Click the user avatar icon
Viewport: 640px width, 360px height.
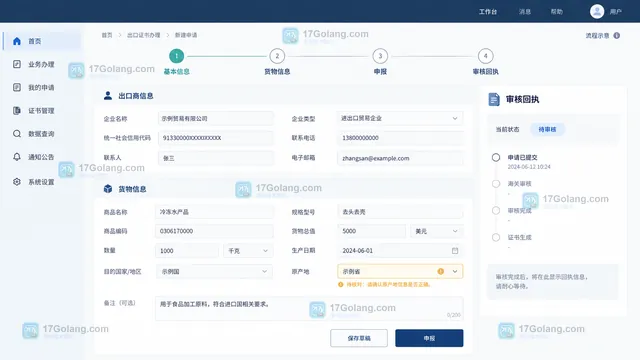[597, 11]
